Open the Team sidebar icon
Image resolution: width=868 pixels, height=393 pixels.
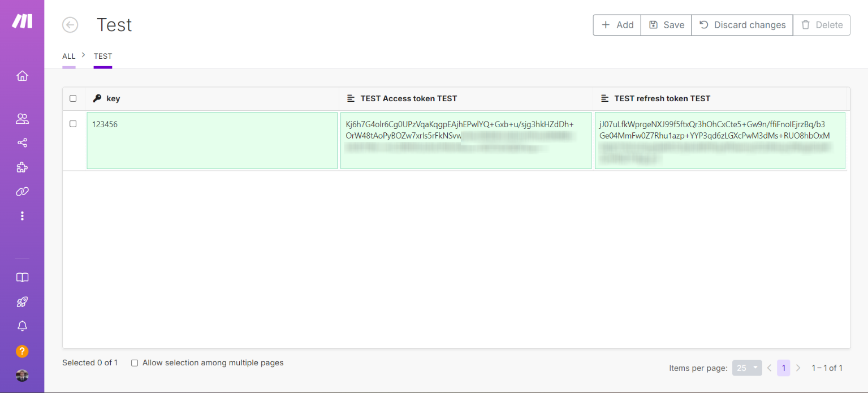[22, 119]
